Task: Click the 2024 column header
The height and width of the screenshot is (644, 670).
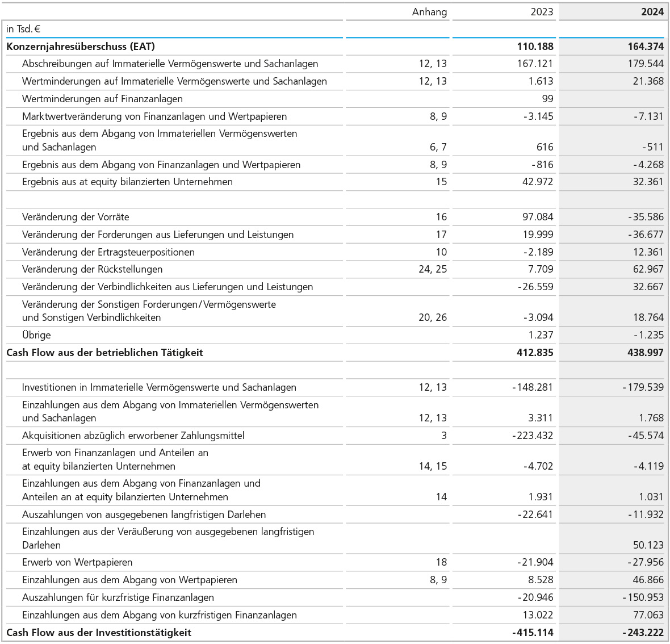Action: [x=652, y=12]
